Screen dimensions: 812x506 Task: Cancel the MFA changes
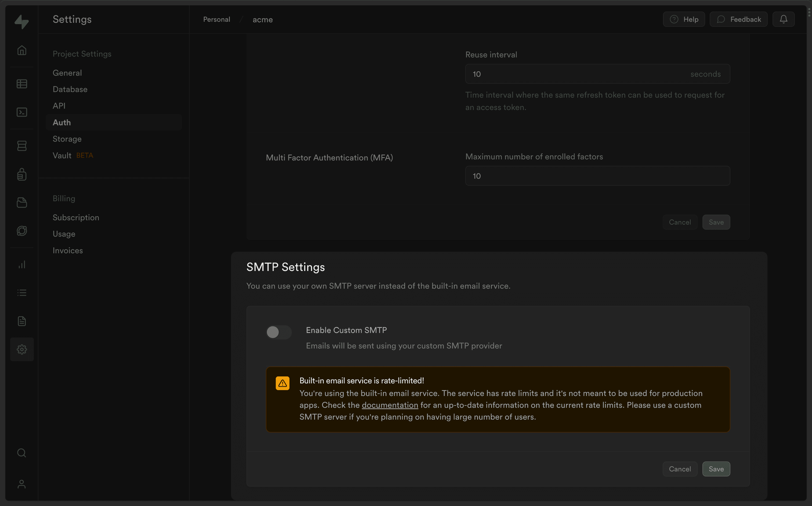click(x=680, y=222)
